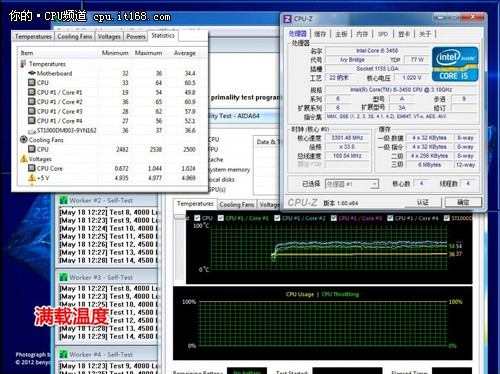Screen dimensions: 500x374
Task: Click the CPU-Z window title bar
Action: pyautogui.click(x=383, y=19)
